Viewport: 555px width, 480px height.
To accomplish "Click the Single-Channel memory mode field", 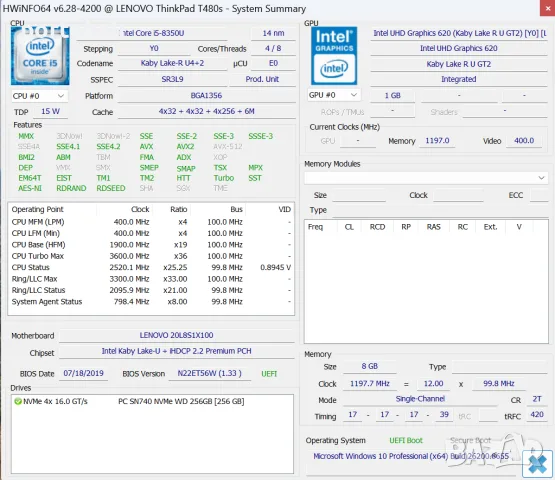I will pyautogui.click(x=420, y=399).
